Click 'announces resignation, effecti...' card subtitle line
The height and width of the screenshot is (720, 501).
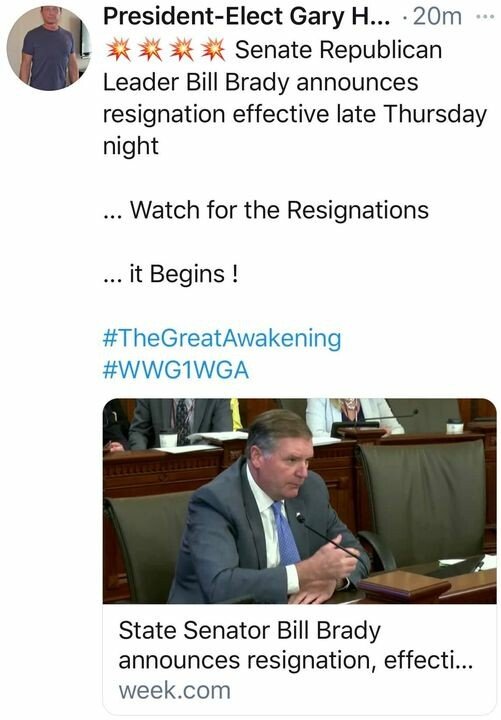tap(296, 661)
